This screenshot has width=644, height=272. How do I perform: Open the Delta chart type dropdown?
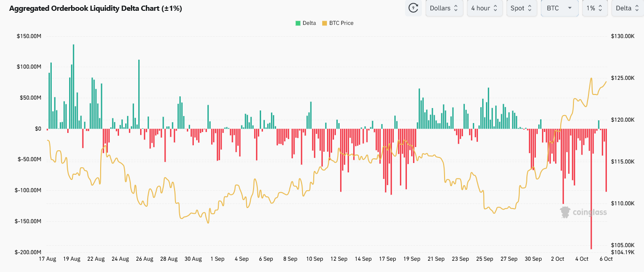(x=628, y=8)
